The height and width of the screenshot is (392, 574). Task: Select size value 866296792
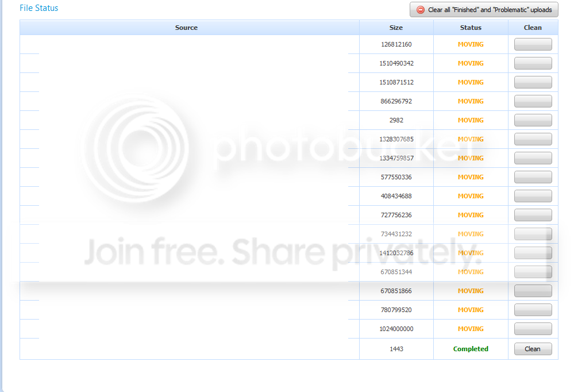pyautogui.click(x=396, y=101)
